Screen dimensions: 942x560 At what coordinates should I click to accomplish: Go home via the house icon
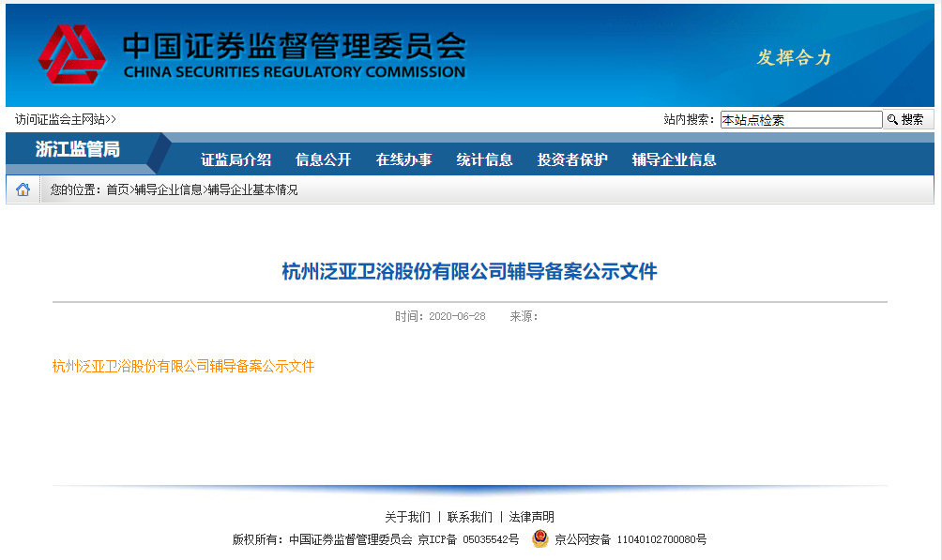pyautogui.click(x=23, y=189)
